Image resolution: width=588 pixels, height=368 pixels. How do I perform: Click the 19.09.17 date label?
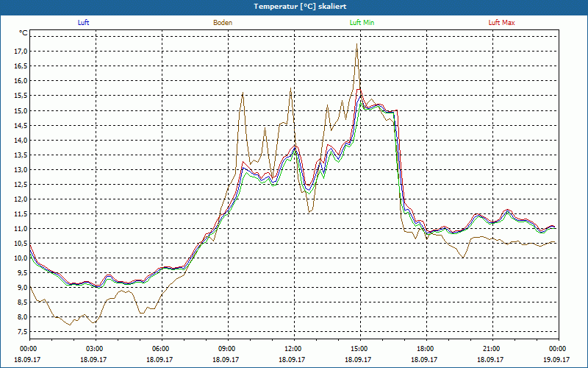[556, 359]
